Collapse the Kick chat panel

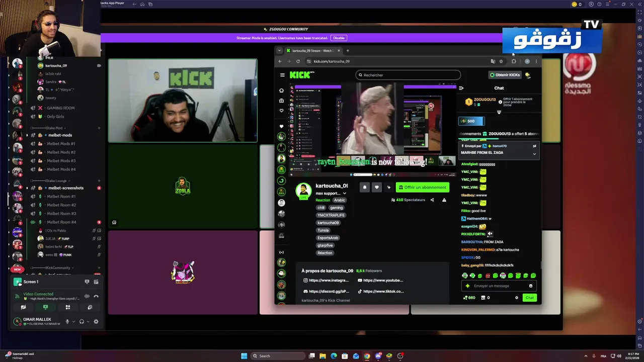click(x=461, y=88)
